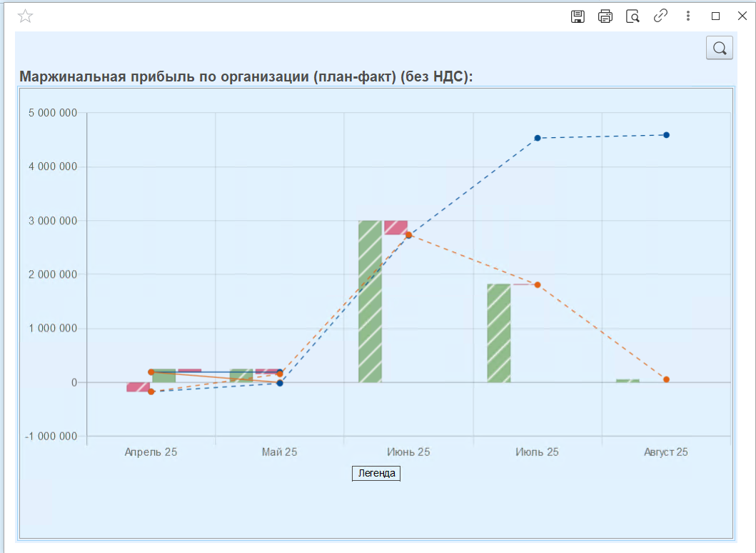Select the green Июль 25 bar
This screenshot has width=756, height=553.
click(499, 333)
